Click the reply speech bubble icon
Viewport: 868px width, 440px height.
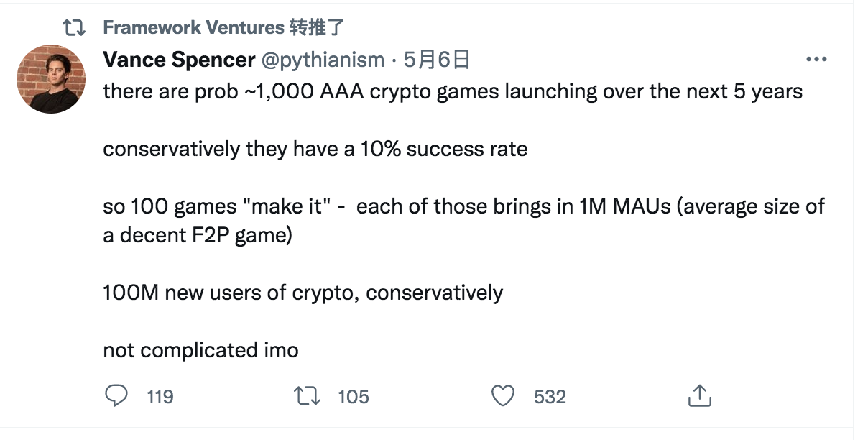point(117,395)
